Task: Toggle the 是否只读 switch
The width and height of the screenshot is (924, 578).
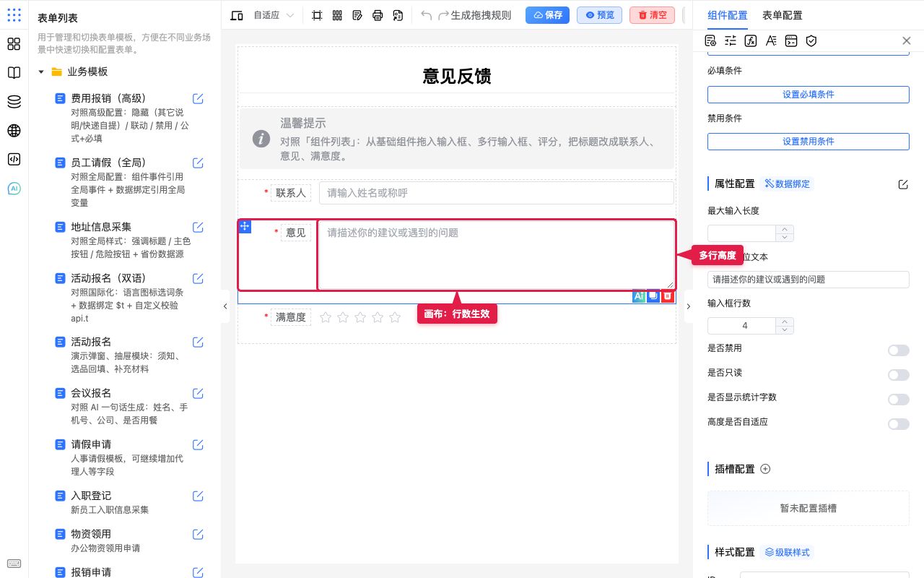Action: point(899,375)
